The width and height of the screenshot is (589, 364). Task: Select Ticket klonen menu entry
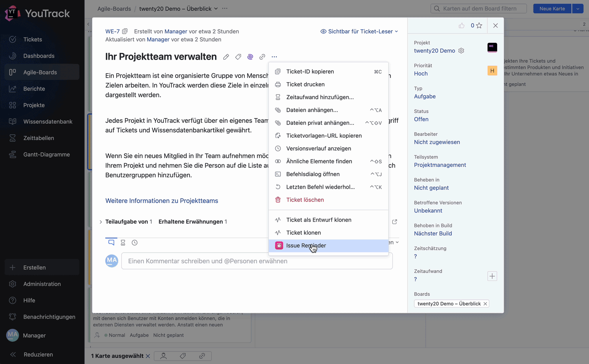[x=303, y=233]
